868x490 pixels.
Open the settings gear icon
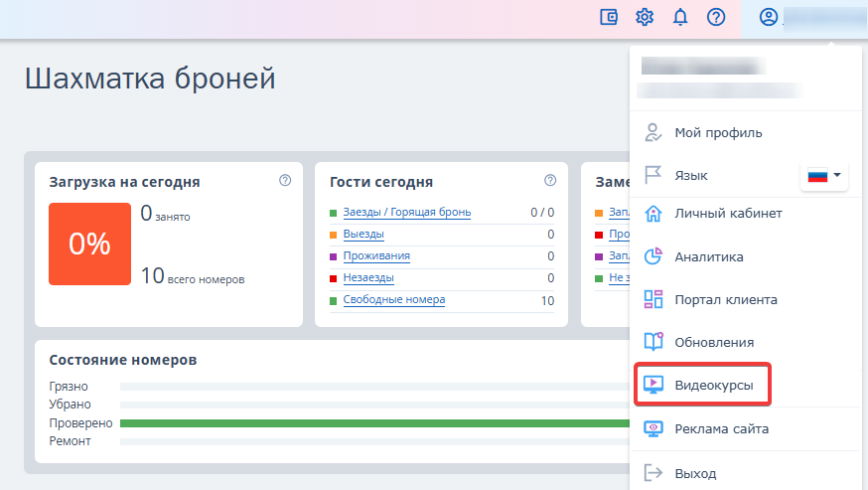[645, 17]
